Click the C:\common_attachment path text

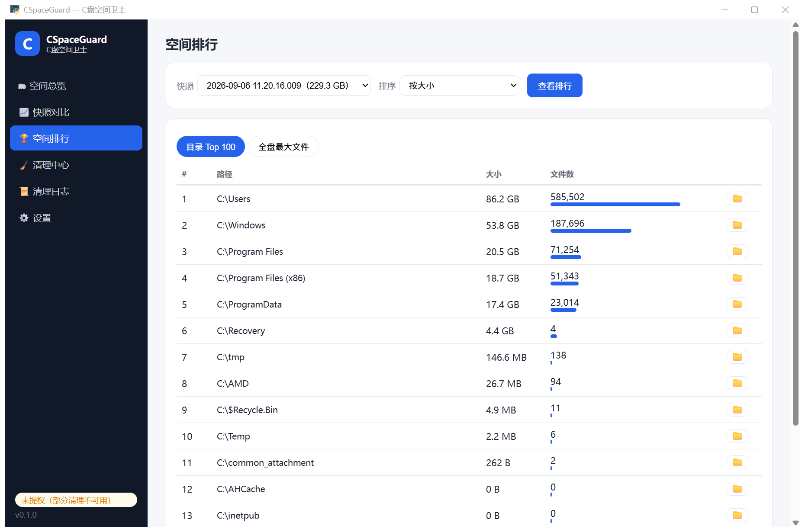coord(265,463)
